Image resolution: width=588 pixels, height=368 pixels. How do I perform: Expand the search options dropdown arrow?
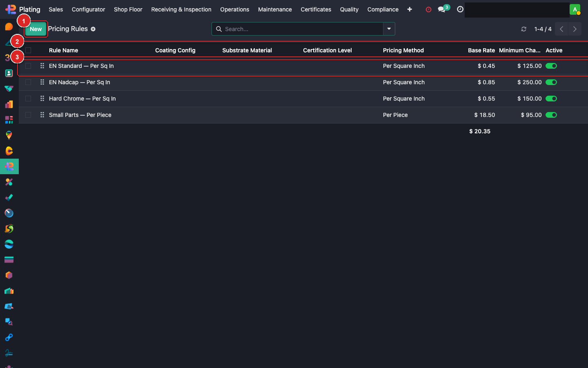pos(389,29)
